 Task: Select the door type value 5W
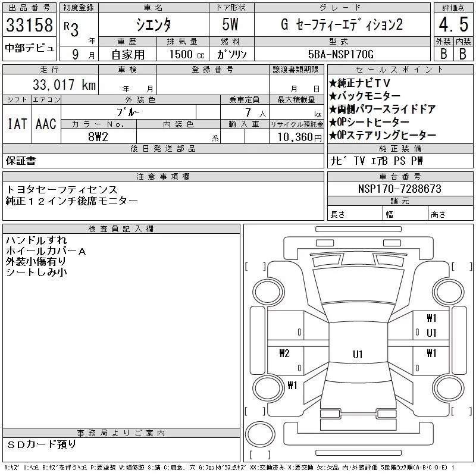tap(230, 24)
